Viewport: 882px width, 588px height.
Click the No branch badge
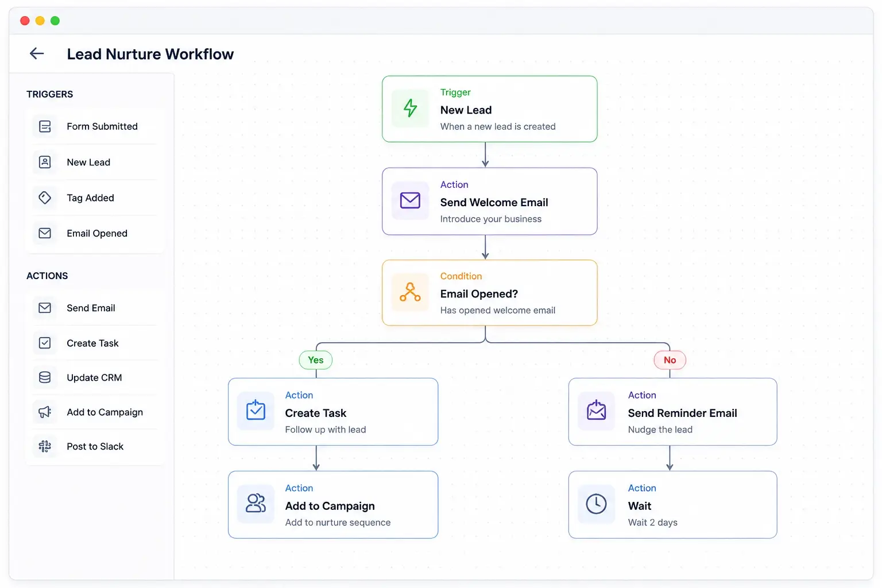[670, 360]
